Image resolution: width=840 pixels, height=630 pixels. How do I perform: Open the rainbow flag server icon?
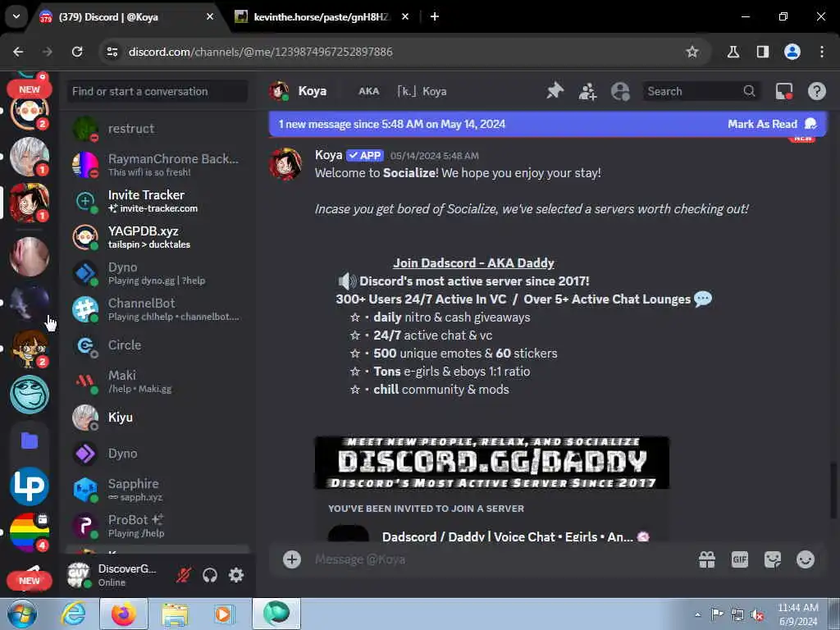(x=30, y=532)
